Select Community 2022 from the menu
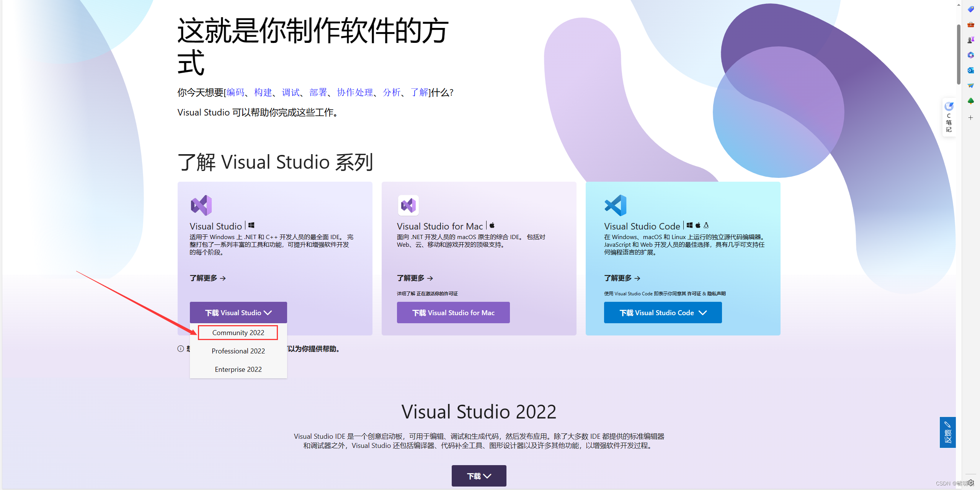This screenshot has width=980, height=490. coord(238,332)
